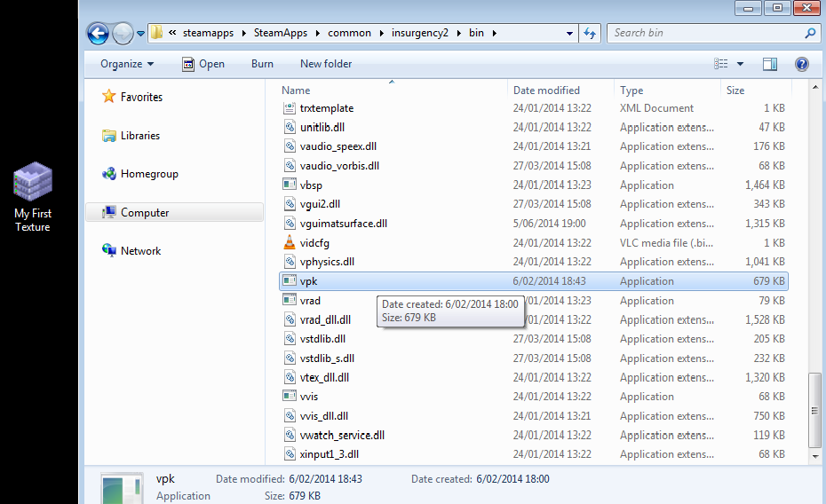Select Libraries in the navigation pane

coord(131,135)
